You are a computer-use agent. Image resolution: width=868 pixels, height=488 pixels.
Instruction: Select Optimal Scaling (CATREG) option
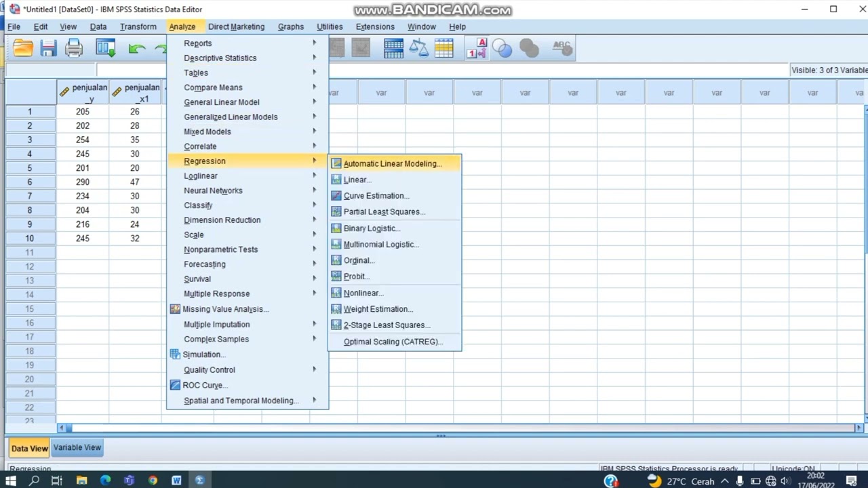394,342
